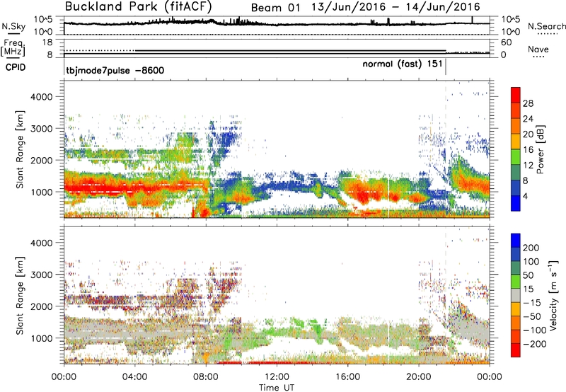Click the 'Buckland Park (fitACF)' title text
The height and width of the screenshot is (392, 566).
[x=138, y=7]
